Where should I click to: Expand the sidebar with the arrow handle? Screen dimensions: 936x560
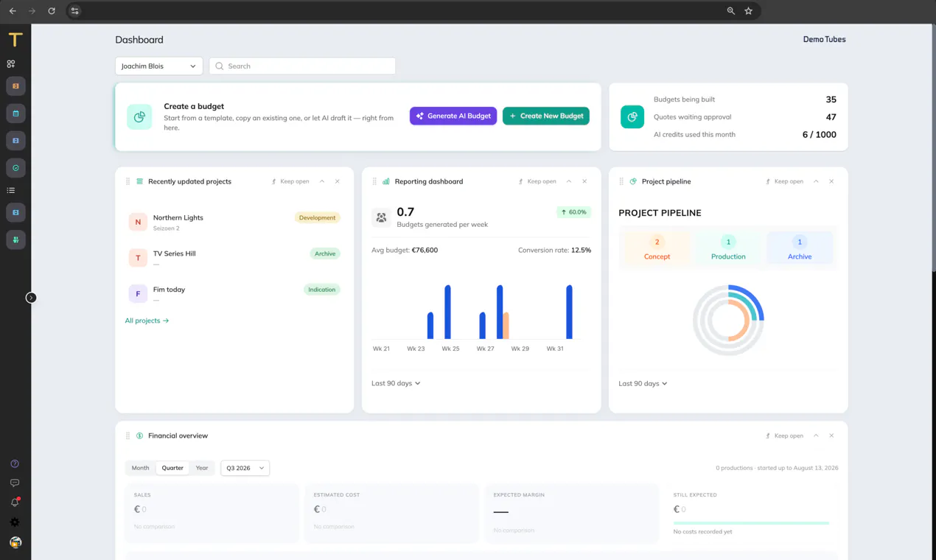click(31, 298)
